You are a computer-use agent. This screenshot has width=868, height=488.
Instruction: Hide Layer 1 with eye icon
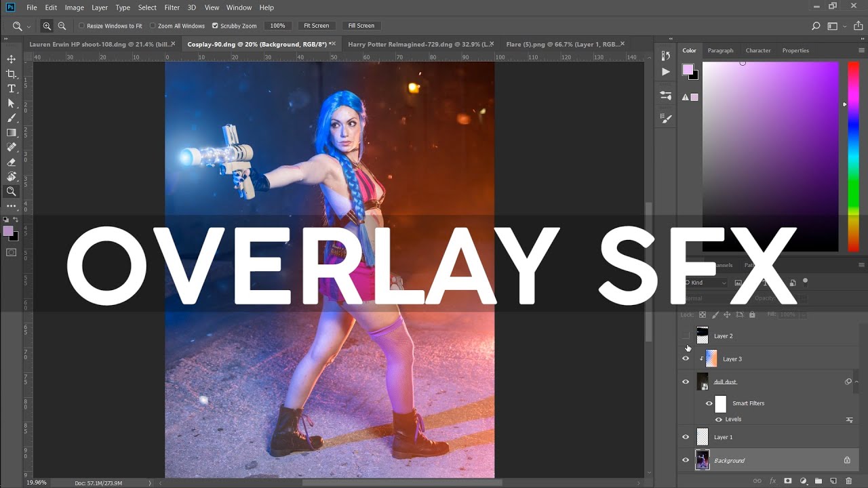click(686, 437)
